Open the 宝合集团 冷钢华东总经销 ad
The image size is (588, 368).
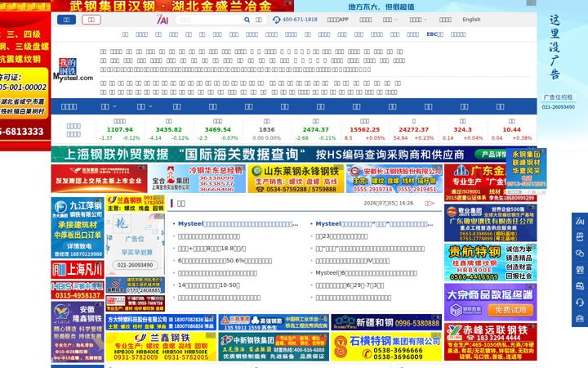coord(198,178)
